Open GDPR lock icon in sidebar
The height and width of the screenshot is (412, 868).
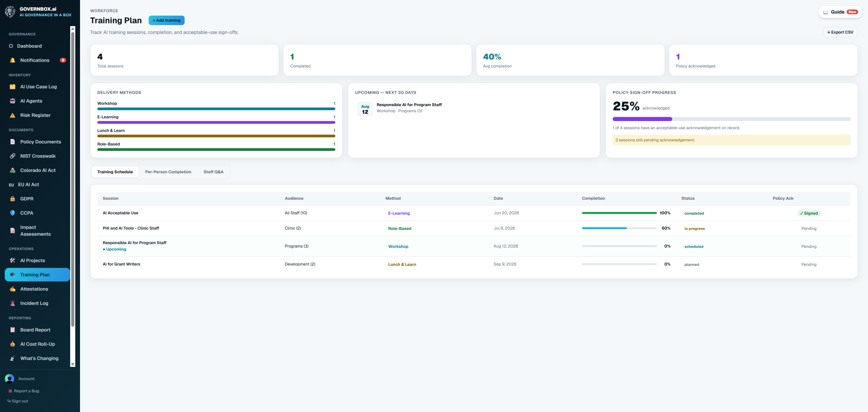pos(13,199)
